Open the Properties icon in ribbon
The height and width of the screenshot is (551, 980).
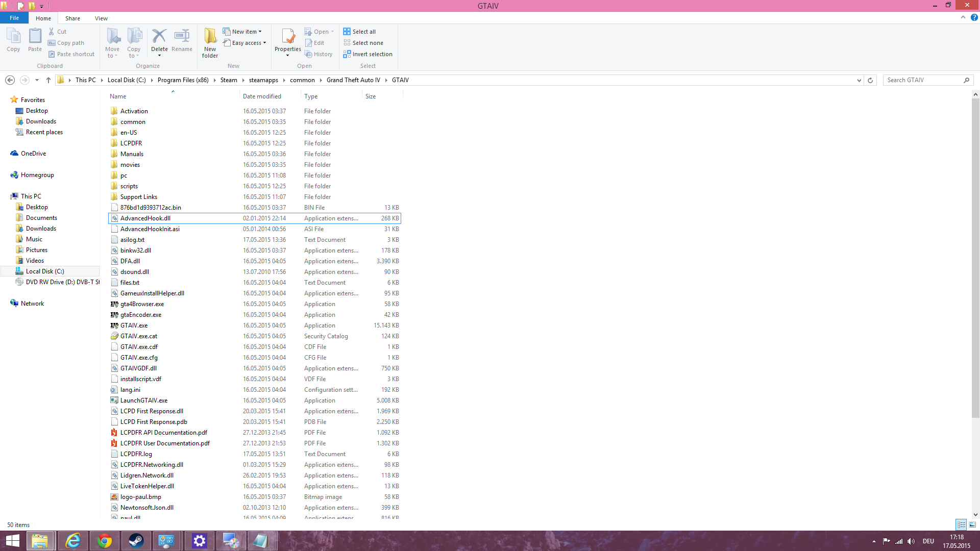[x=288, y=37]
